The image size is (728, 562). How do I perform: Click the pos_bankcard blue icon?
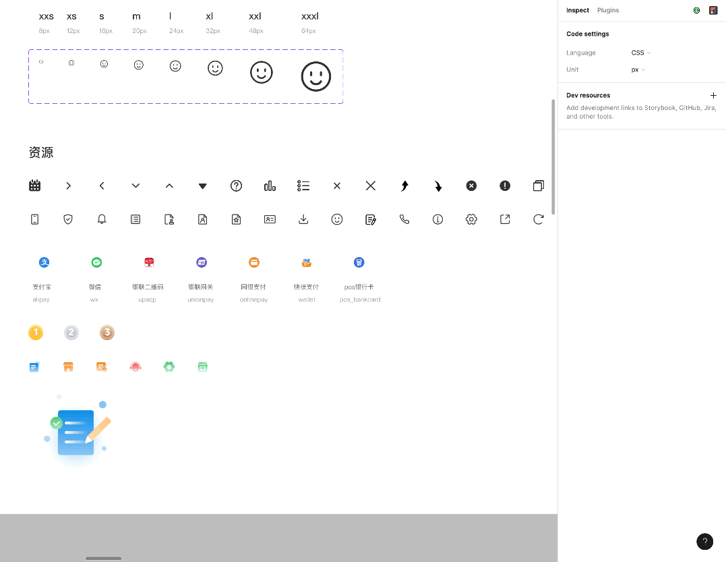point(359,262)
